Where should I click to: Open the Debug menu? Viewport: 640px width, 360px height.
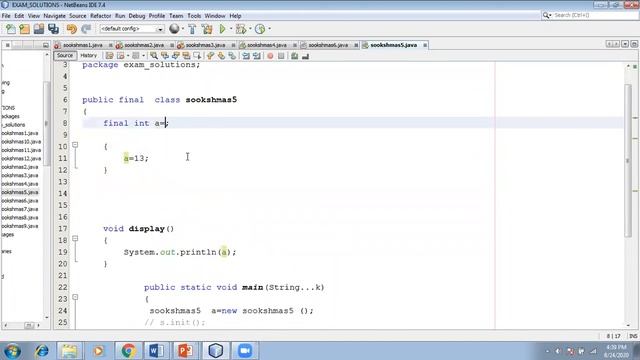pos(137,16)
